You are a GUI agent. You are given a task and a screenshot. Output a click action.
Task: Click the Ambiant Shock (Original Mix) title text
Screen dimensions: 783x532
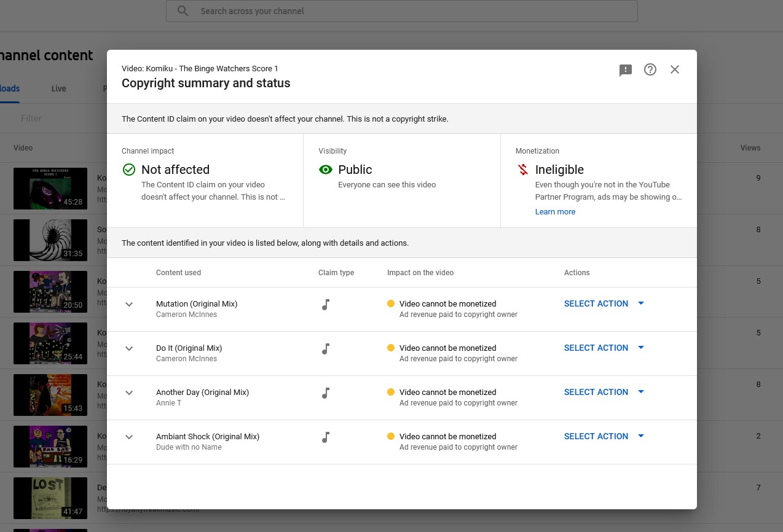click(208, 436)
